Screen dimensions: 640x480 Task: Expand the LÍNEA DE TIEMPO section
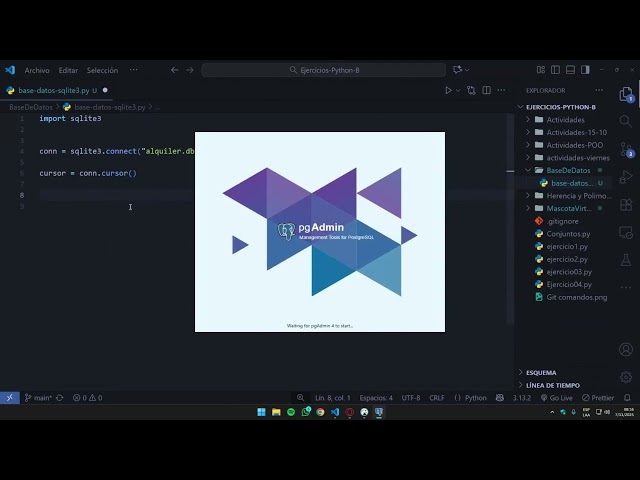553,385
